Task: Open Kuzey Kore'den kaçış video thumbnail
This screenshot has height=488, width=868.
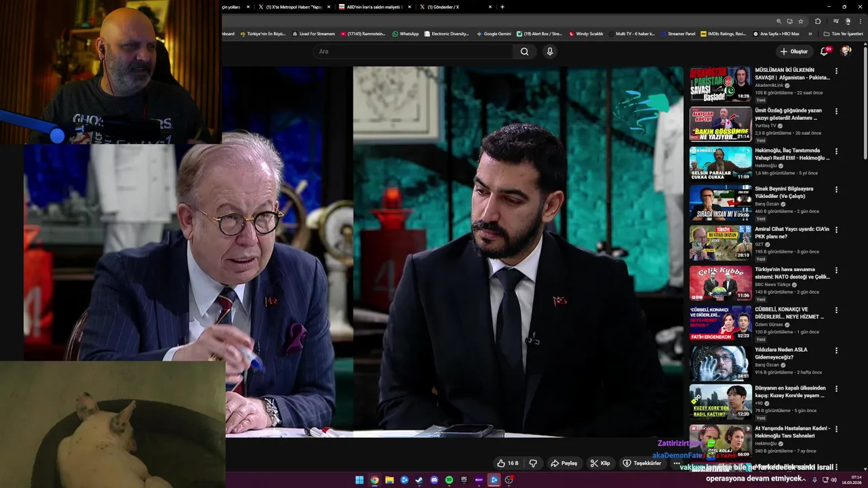Action: click(x=720, y=403)
